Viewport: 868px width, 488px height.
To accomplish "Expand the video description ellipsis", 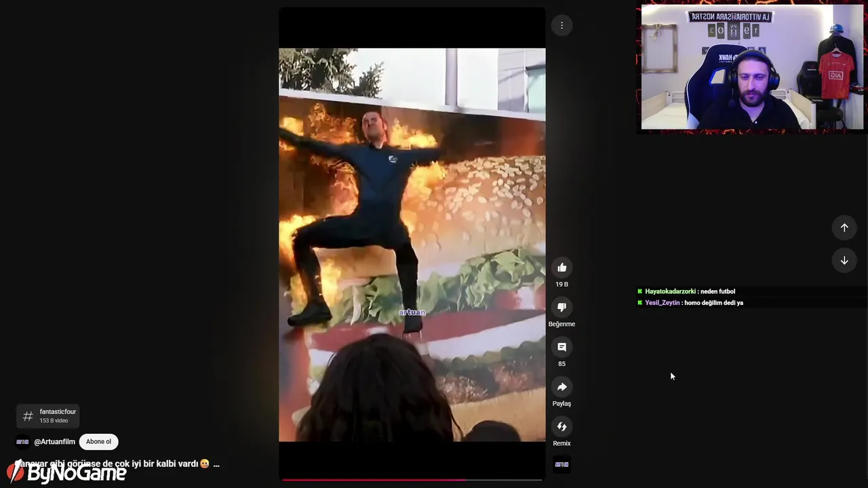I will [x=216, y=464].
